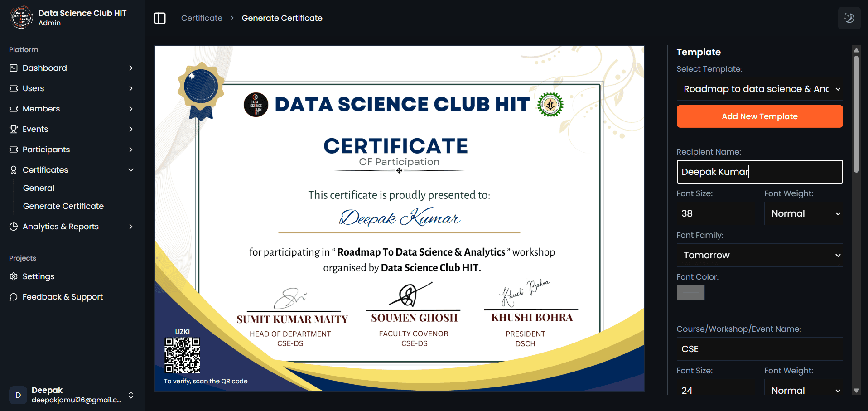Screen dimensions: 868x411
Task: Click the Members icon in sidebar
Action: (14, 108)
